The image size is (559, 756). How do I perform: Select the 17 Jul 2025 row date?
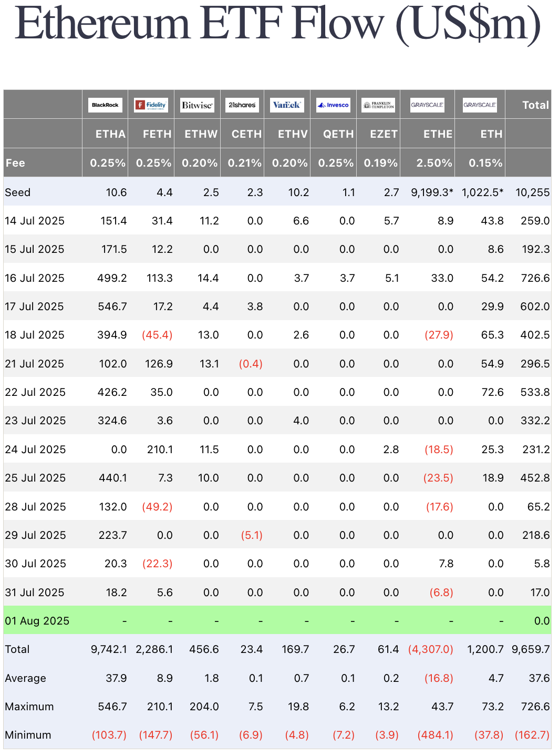point(35,307)
